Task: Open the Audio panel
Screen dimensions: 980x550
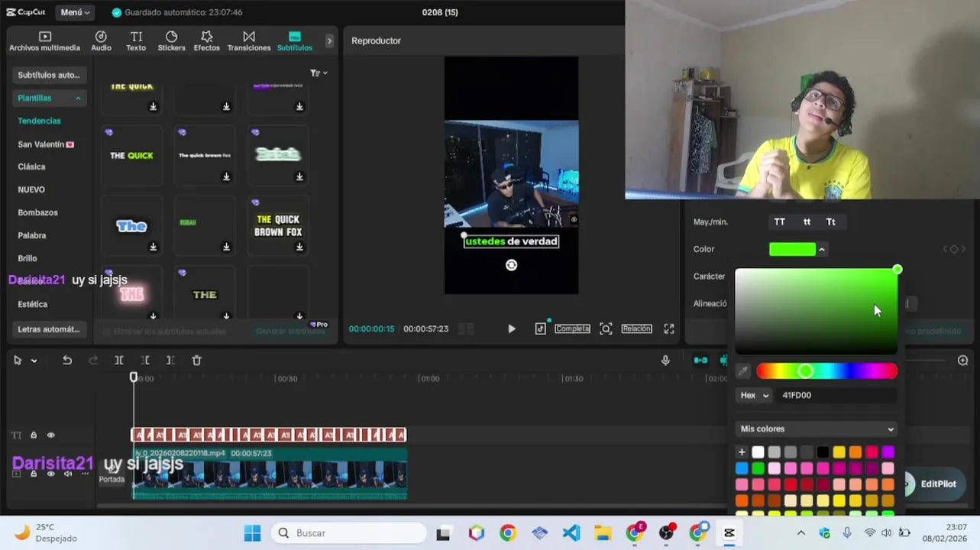Action: pyautogui.click(x=101, y=41)
